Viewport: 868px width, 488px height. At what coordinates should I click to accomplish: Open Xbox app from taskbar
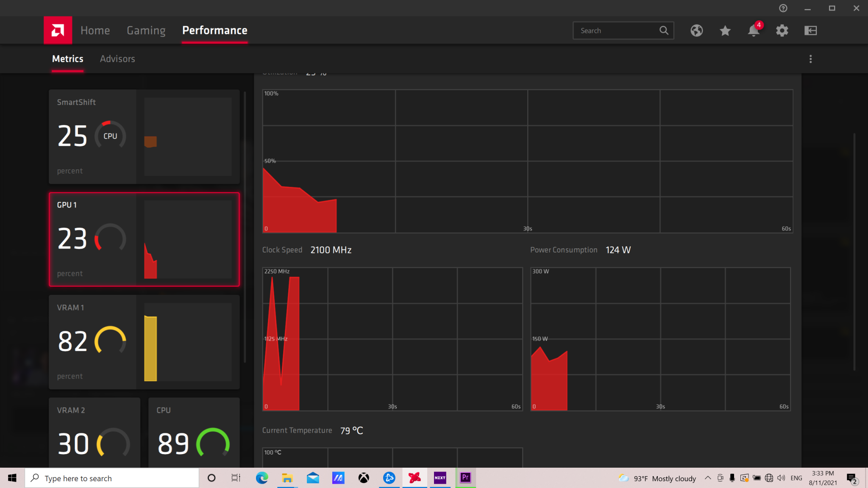pyautogui.click(x=364, y=478)
